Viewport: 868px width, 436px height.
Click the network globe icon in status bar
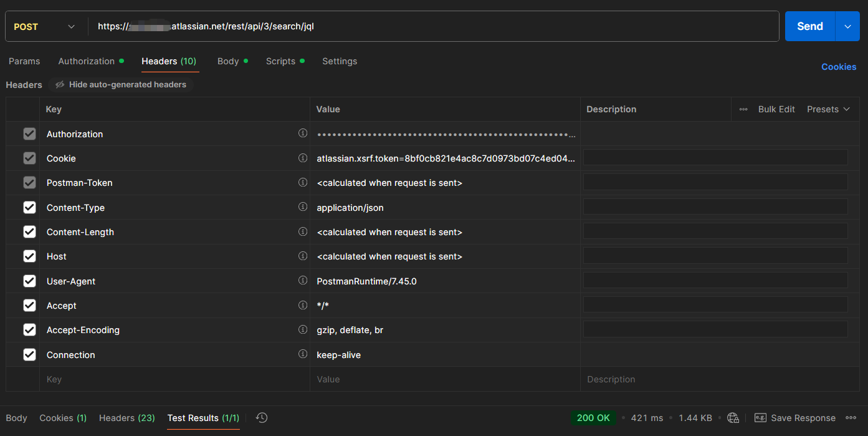point(733,418)
